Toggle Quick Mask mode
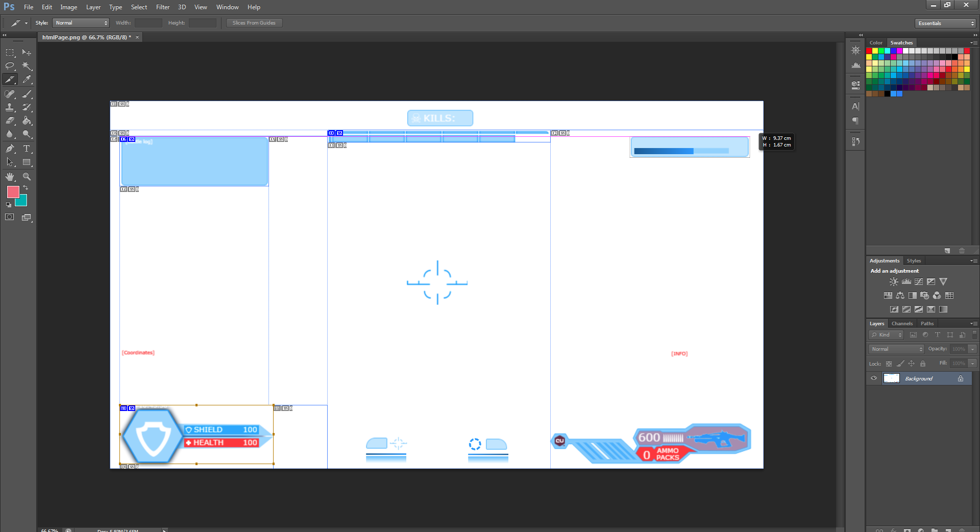The height and width of the screenshot is (532, 980). [x=10, y=217]
